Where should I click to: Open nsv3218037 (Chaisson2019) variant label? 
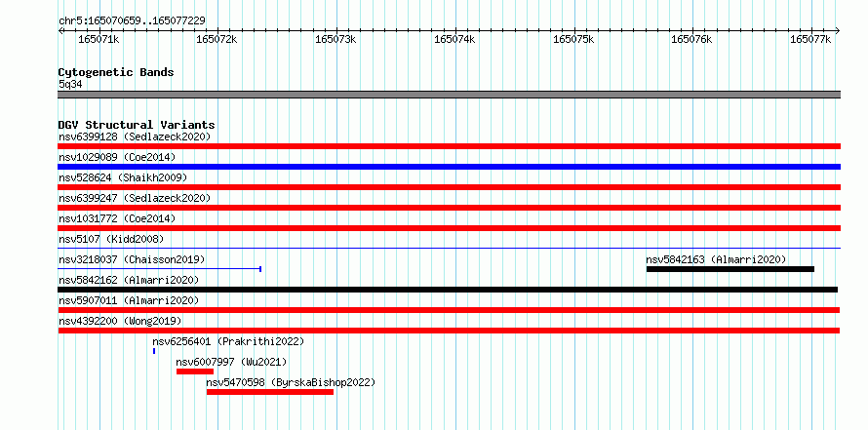click(132, 259)
